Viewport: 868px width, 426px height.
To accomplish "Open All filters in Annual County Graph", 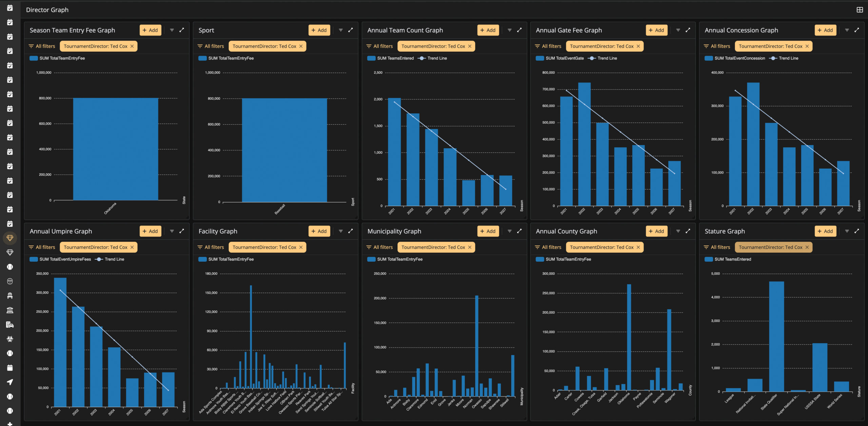I will pos(548,247).
